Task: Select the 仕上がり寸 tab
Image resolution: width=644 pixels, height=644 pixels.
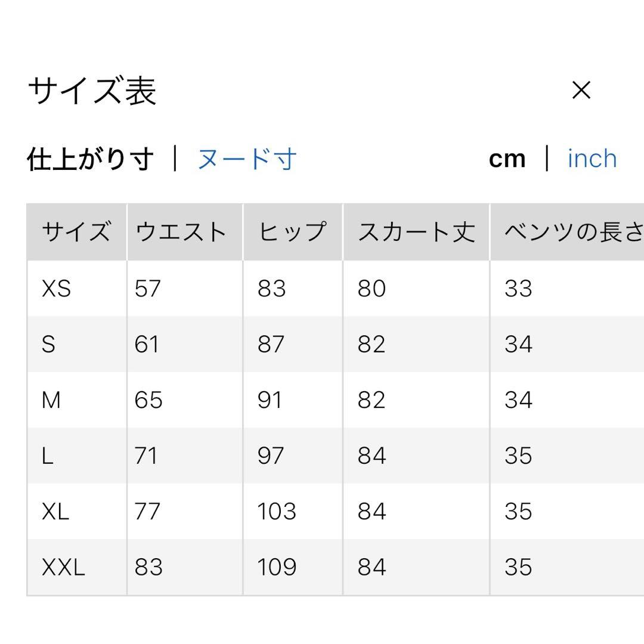Action: (x=91, y=159)
